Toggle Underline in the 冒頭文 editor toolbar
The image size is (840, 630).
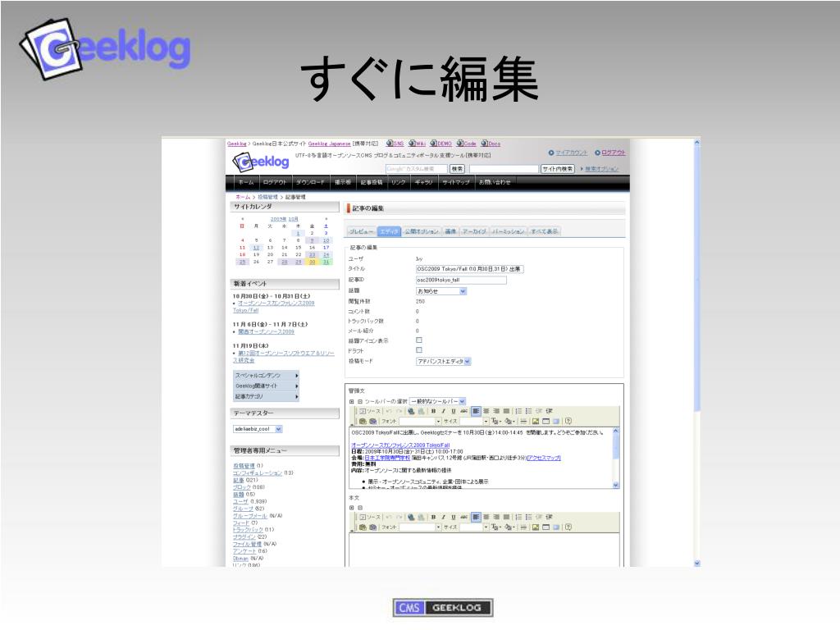453,411
